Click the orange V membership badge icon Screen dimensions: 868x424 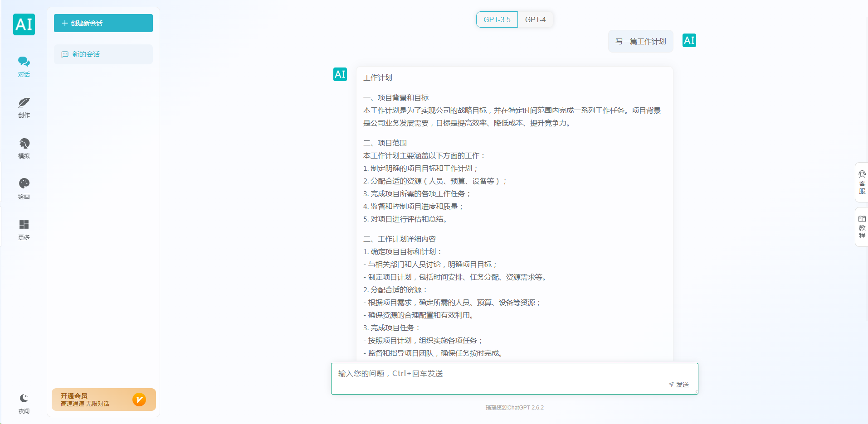click(139, 400)
